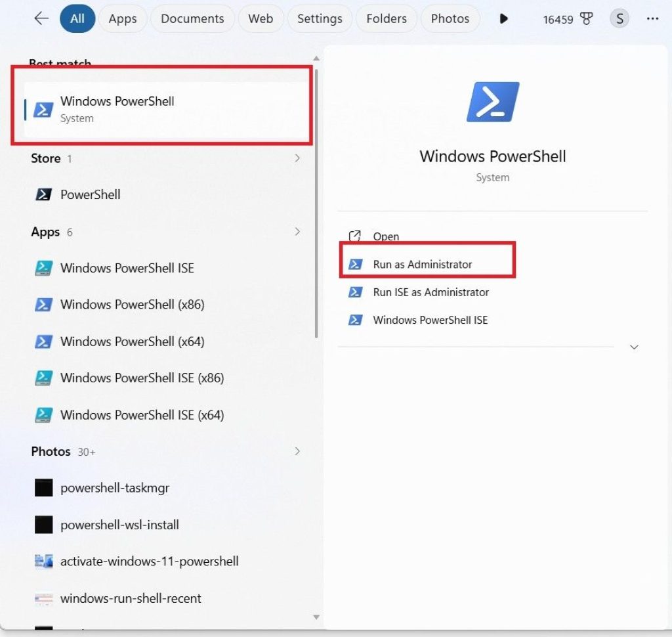The image size is (672, 637).
Task: Click the Windows PowerShell best match icon
Action: 44,110
